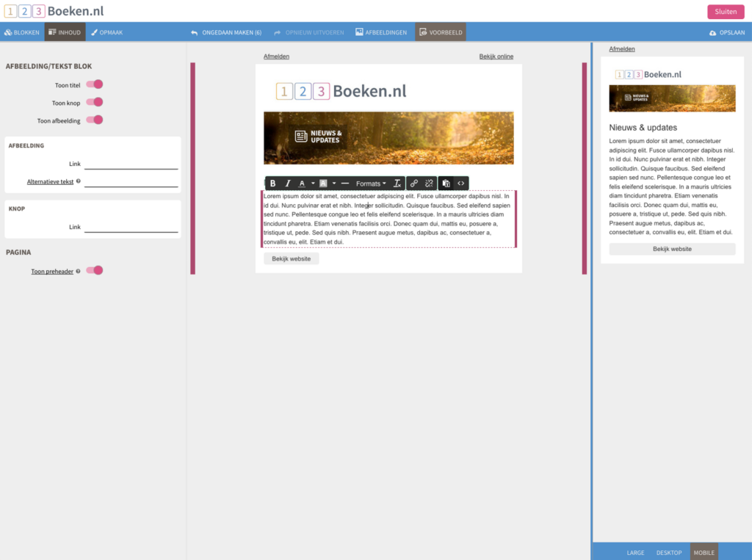Remove link with the broken chain icon
752x560 pixels.
click(x=429, y=183)
